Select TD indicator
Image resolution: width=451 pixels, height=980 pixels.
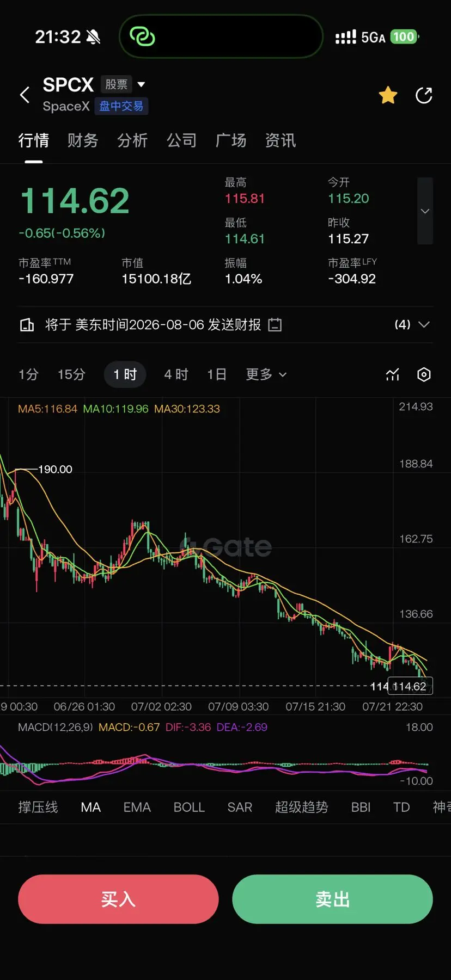(401, 807)
